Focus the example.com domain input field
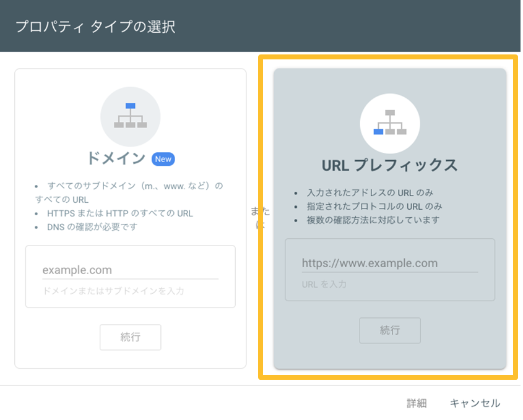Screen dimensions: 523x420 coord(131,270)
